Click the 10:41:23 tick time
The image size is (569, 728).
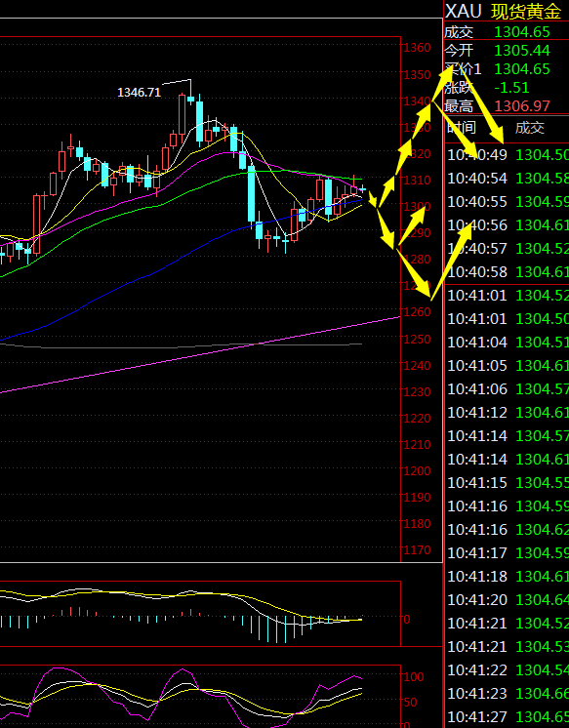477,693
